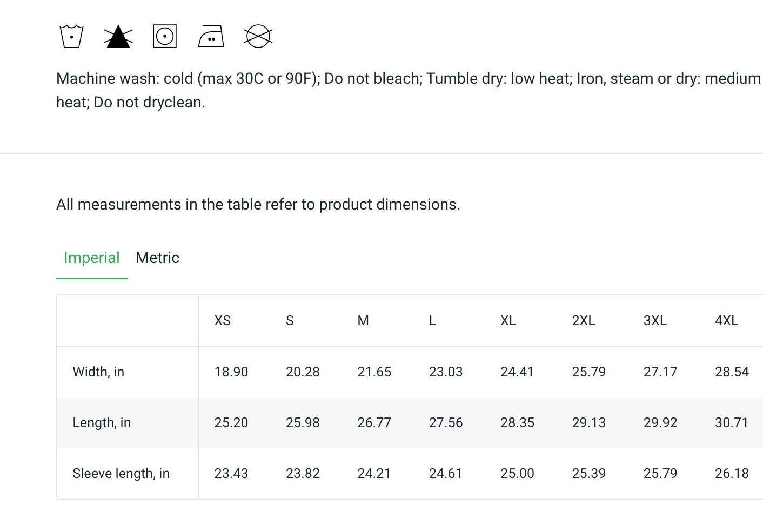Click the do not bleach triangle icon
Viewport: 763px width, 532px height.
[118, 37]
